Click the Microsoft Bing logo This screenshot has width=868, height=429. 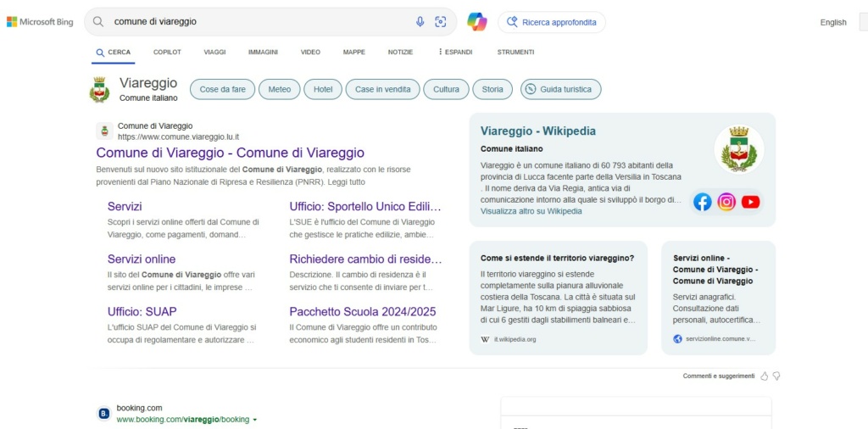click(39, 22)
